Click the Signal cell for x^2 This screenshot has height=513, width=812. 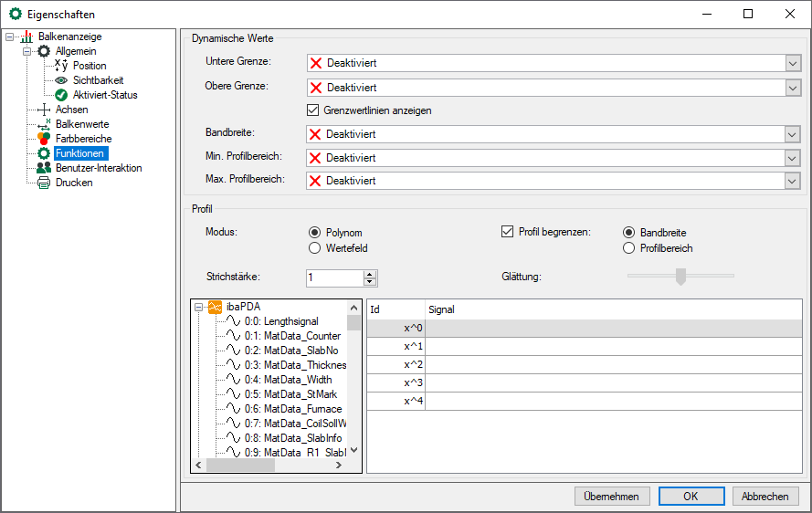tap(614, 365)
